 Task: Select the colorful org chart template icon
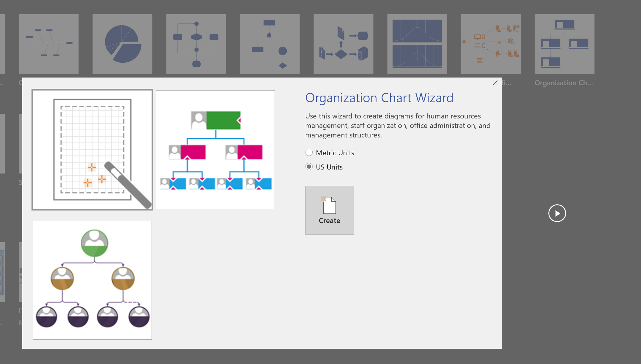point(216,149)
